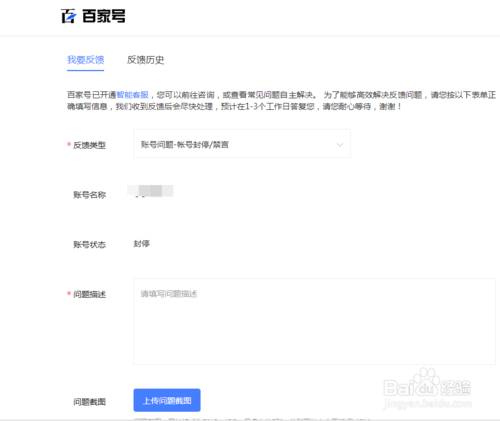Click the 问题描述 field label
This screenshot has width=500, height=421.
point(89,294)
